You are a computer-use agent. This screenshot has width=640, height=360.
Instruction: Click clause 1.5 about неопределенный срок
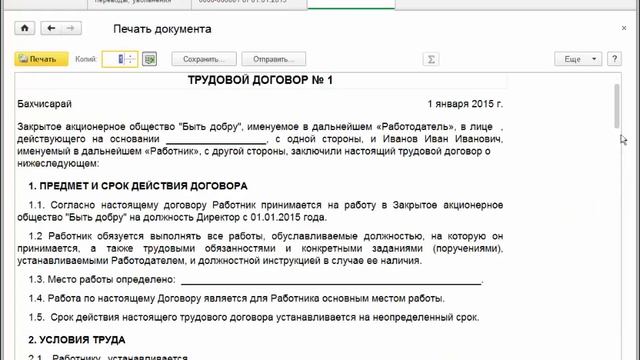tap(254, 318)
